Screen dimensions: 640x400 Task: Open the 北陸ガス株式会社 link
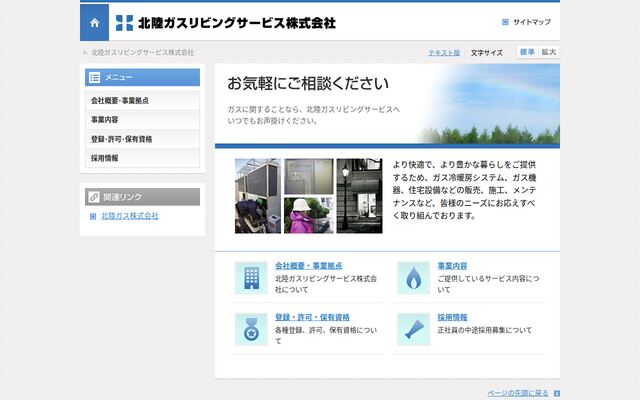pos(130,216)
